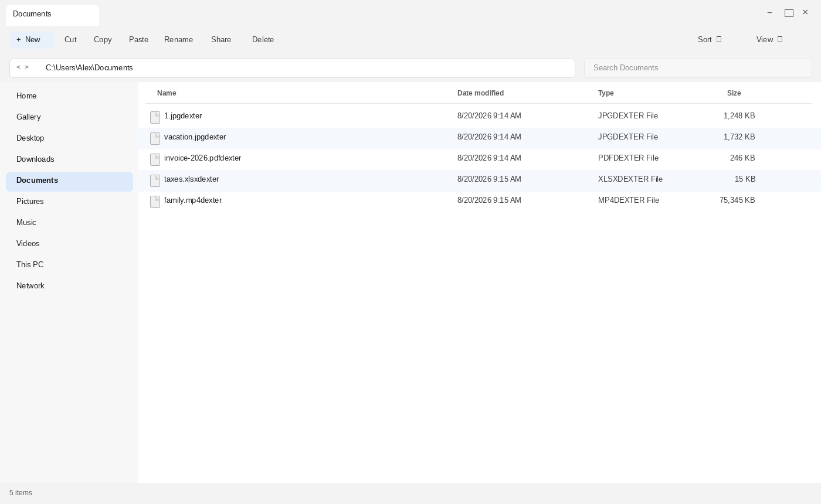Click Delete in the toolbar
The height and width of the screenshot is (504, 821).
click(x=263, y=40)
